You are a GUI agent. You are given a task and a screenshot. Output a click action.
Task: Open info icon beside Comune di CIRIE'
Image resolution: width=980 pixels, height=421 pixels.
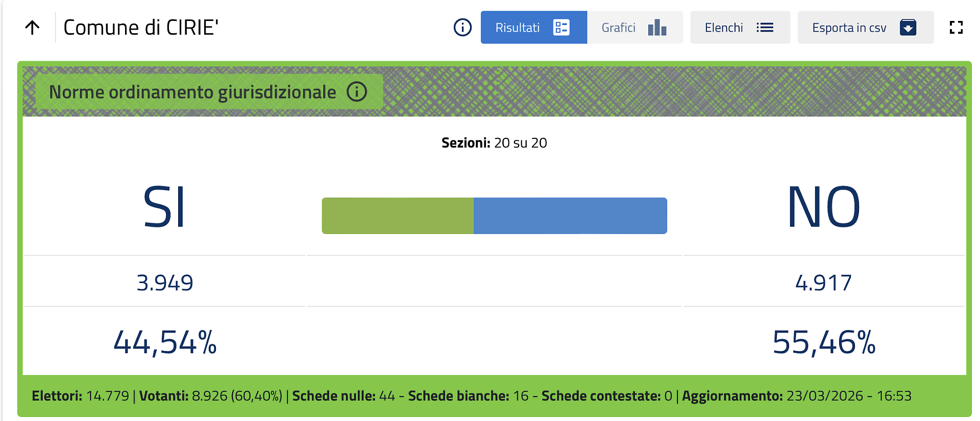point(462,28)
